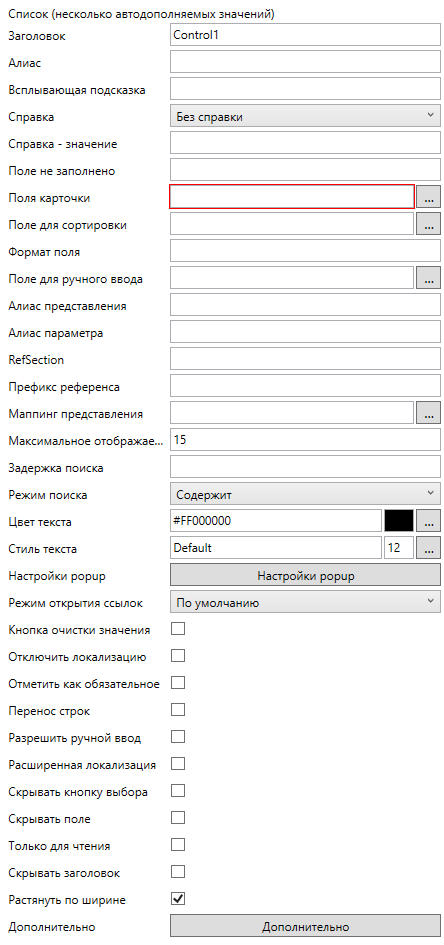Open the ellipsis browse button for Поля карточки
The image size is (444, 945).
(428, 196)
